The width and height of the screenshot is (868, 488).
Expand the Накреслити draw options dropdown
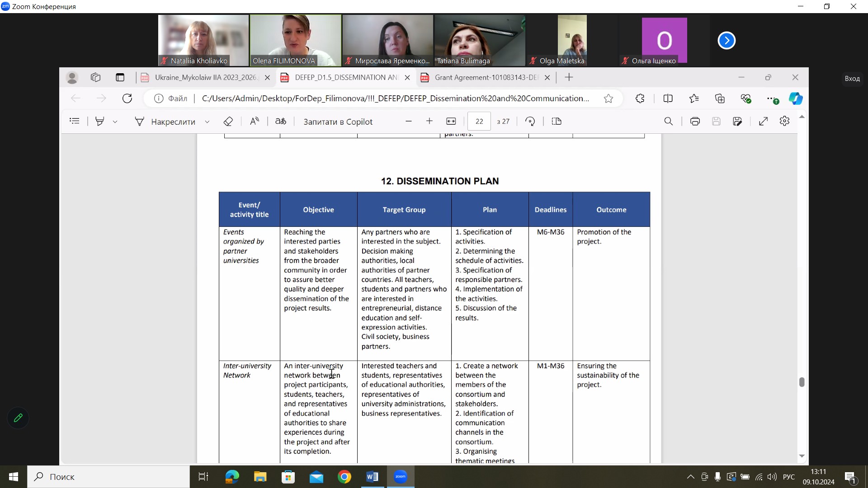point(207,122)
